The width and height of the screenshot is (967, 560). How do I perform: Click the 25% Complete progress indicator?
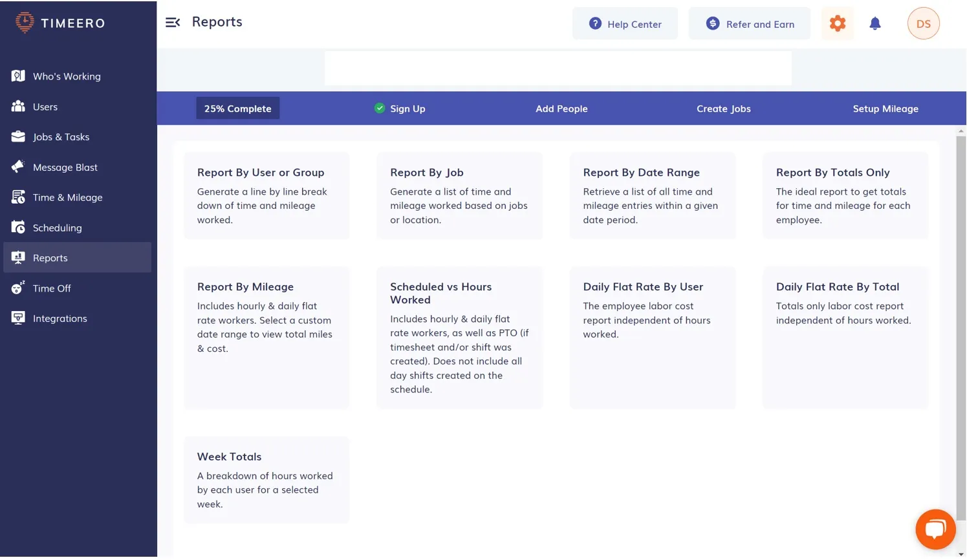(x=237, y=109)
